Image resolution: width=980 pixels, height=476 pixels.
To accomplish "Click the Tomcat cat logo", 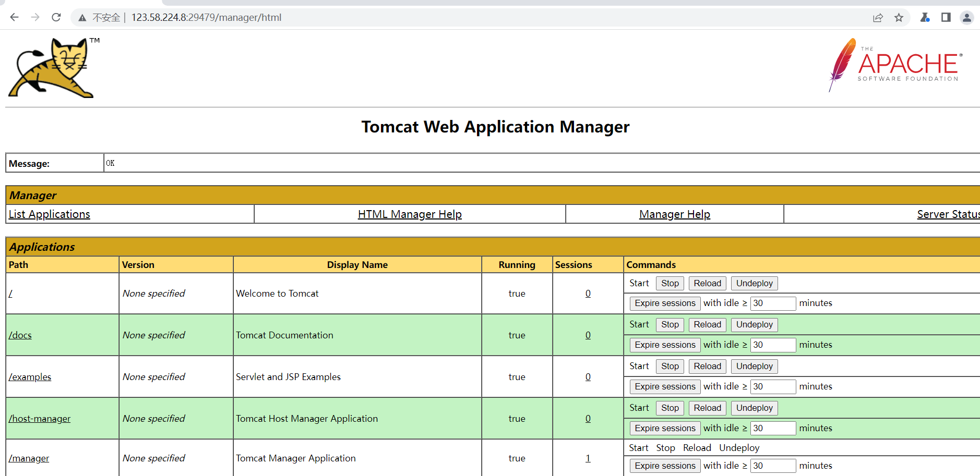I will pos(54,68).
